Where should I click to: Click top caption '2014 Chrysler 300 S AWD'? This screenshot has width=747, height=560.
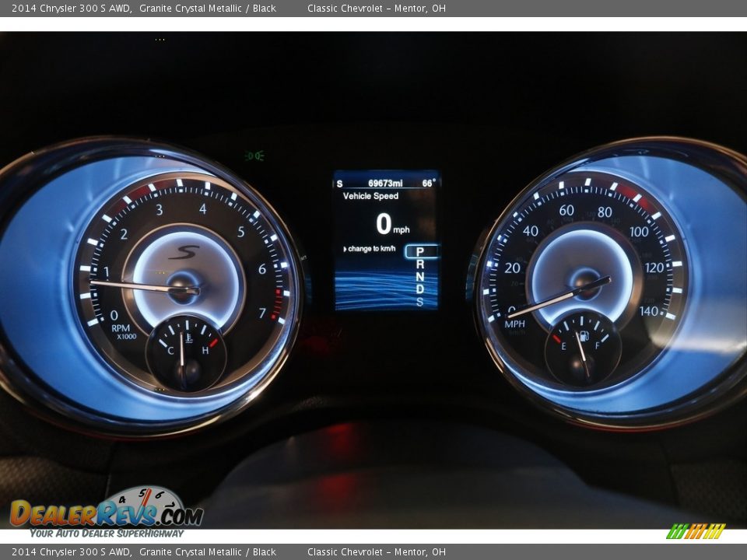click(72, 8)
